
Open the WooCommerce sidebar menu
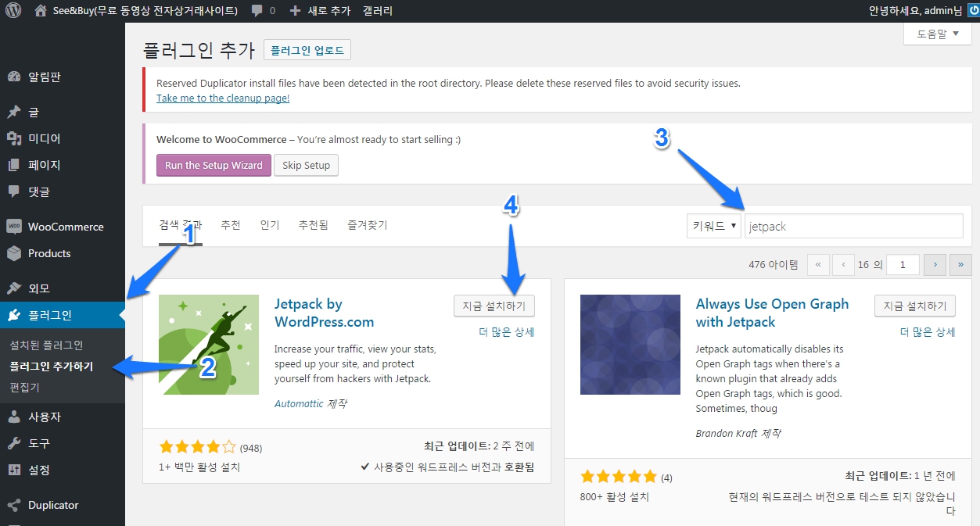pos(65,227)
